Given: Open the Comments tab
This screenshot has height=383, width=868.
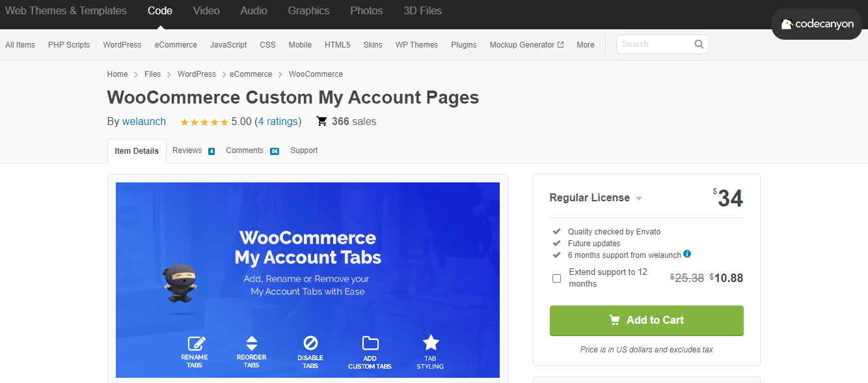Looking at the screenshot, I should click(252, 150).
